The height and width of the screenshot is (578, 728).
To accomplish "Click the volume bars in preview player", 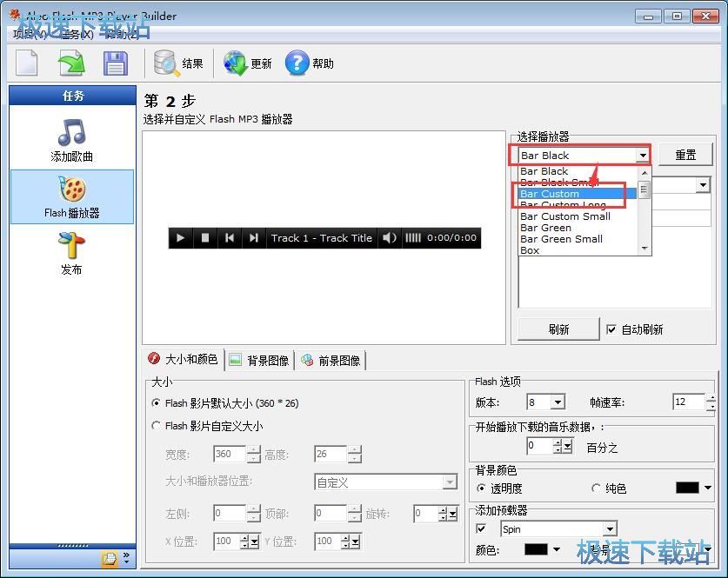I will coord(413,238).
